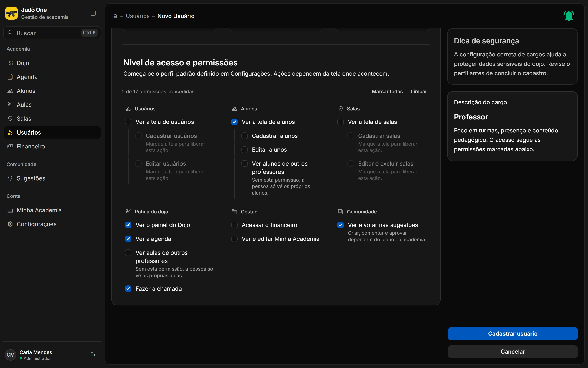Image resolution: width=588 pixels, height=368 pixels.
Task: Check 'Ver aulas de outros professores'
Action: (x=128, y=253)
